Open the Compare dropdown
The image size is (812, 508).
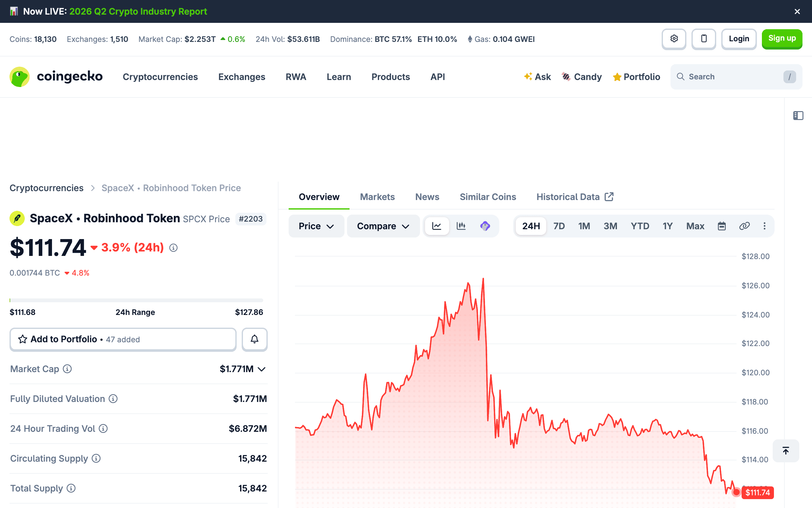(383, 226)
